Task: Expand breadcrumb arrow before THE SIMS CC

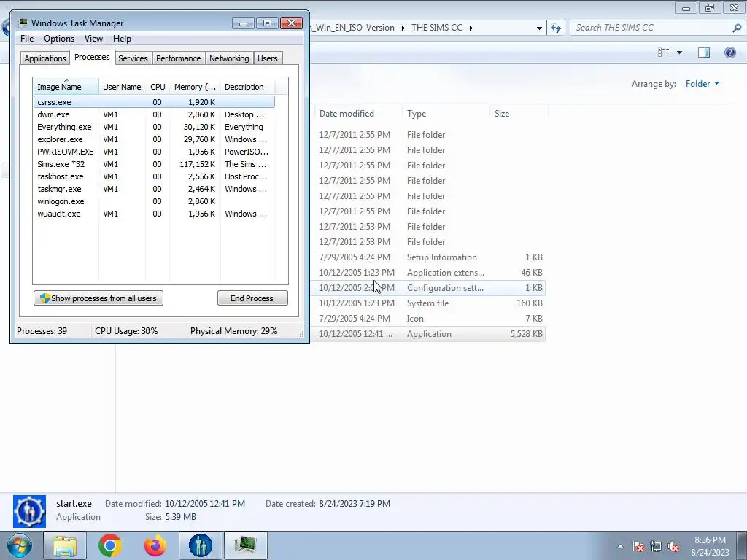Action: (x=403, y=28)
